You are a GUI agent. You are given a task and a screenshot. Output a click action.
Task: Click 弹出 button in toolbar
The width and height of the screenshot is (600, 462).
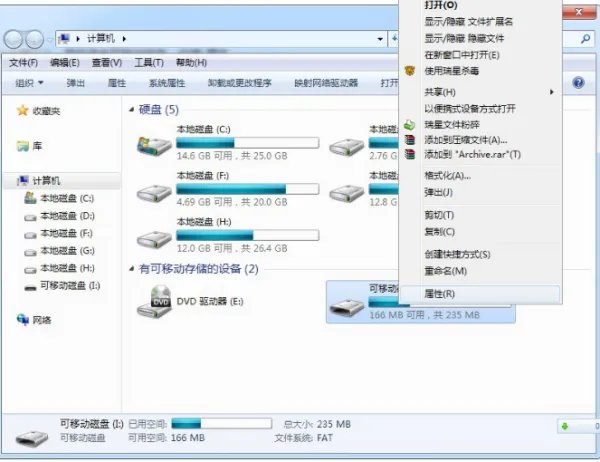tap(75, 83)
